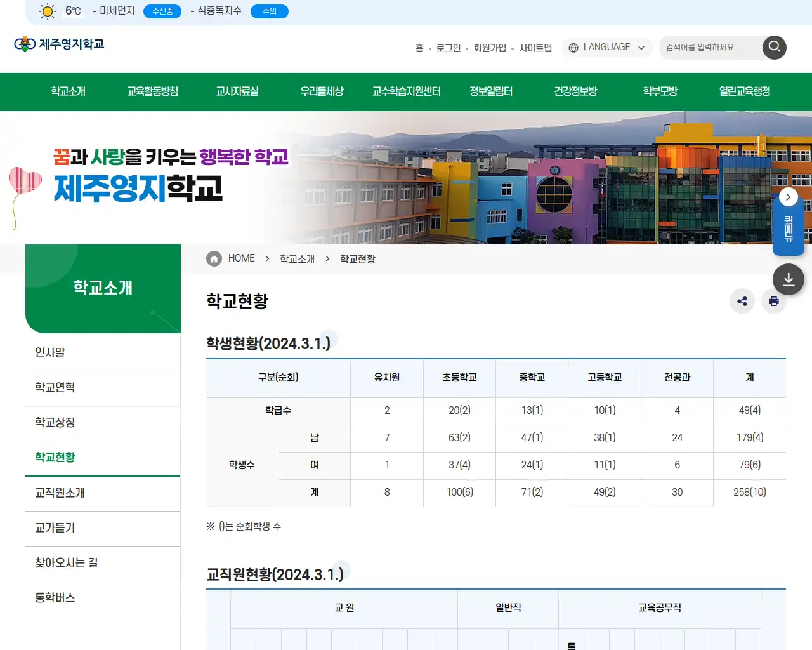This screenshot has width=812, height=650.
Task: Open the 건강정보방 menu
Action: pos(575,91)
